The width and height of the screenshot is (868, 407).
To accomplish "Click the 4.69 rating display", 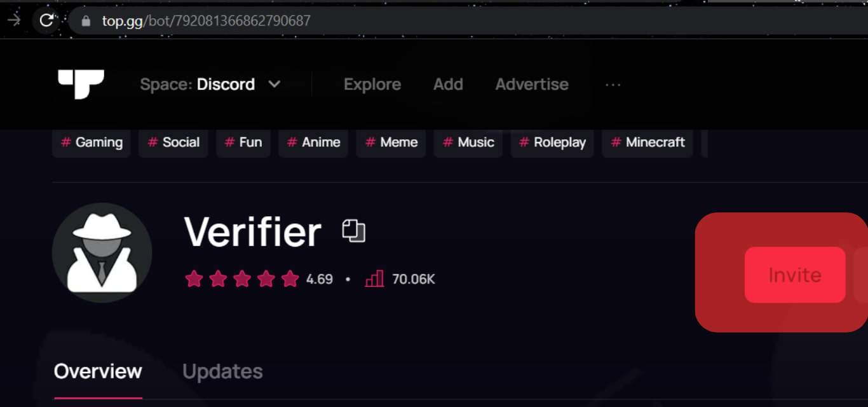I will (x=318, y=278).
